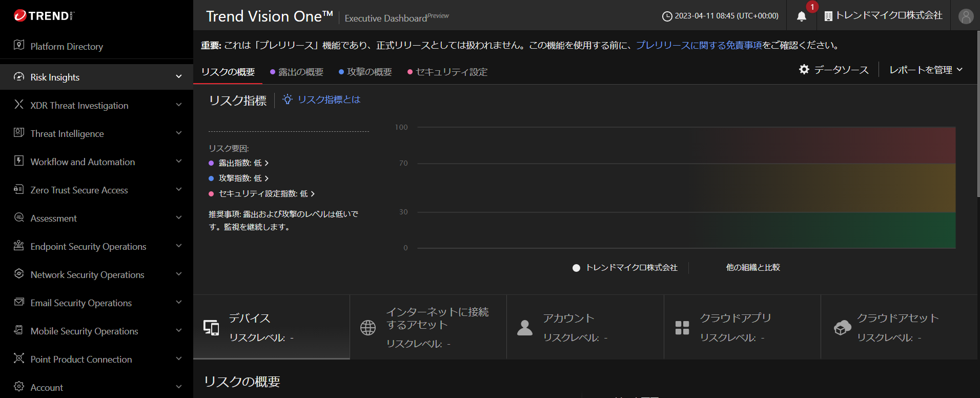The width and height of the screenshot is (980, 398).
Task: Toggle the トレンドマイクロ株式会社 chart legend
Action: tap(625, 268)
